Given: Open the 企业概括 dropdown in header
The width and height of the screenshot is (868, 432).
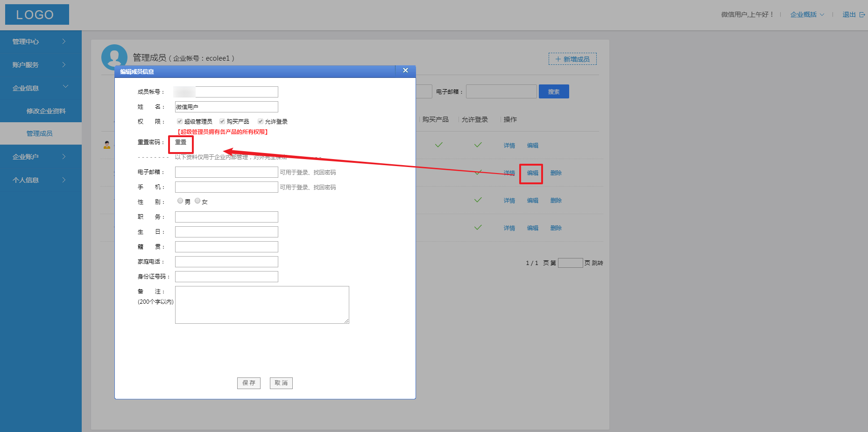Looking at the screenshot, I should tap(807, 15).
